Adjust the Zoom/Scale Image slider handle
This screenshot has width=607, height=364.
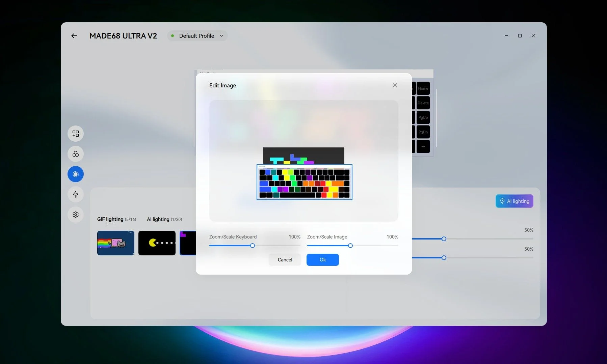point(350,246)
